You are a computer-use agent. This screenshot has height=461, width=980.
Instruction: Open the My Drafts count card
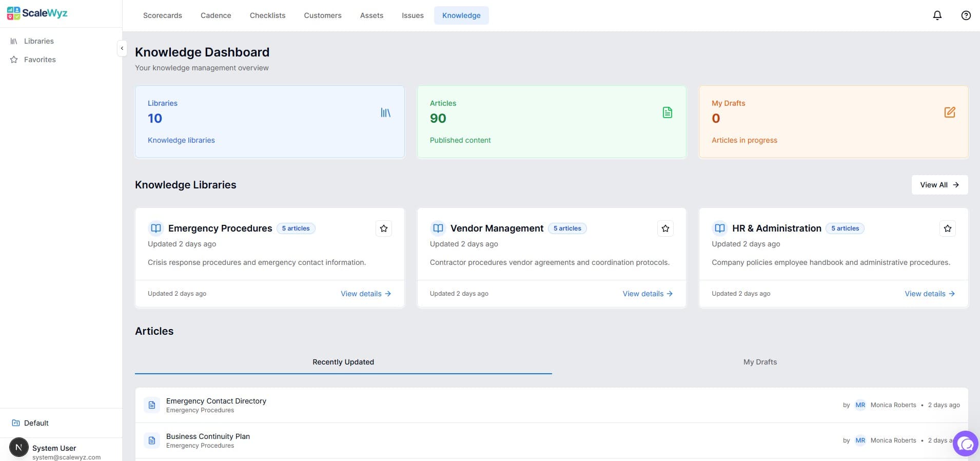point(834,122)
